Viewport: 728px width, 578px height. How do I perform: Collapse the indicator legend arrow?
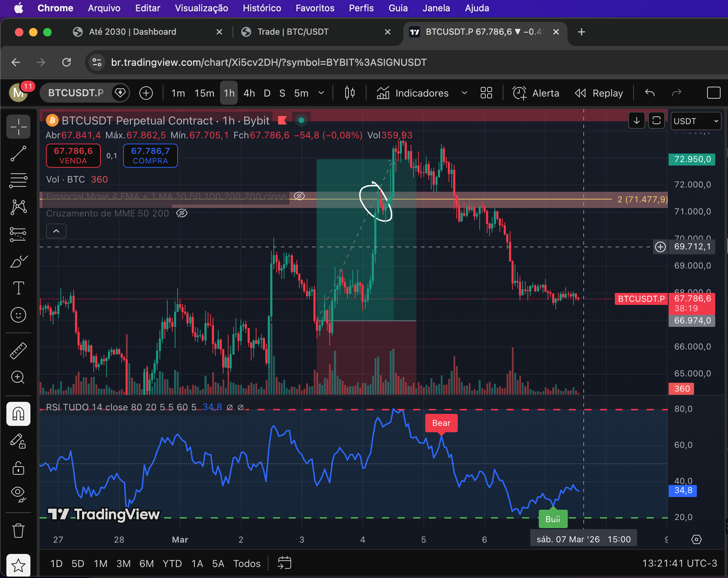[56, 231]
